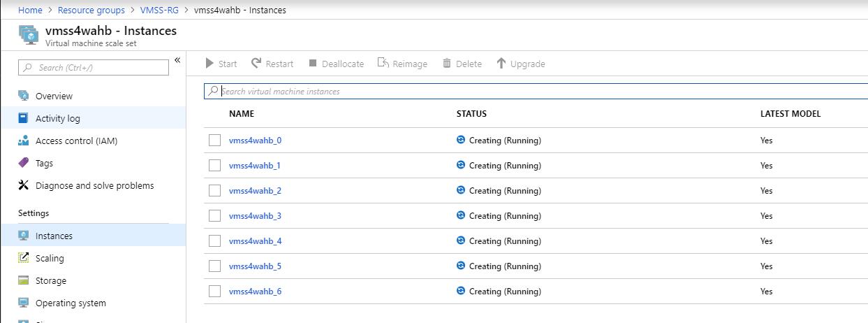This screenshot has width=868, height=323.
Task: Check the box for vmss4wahb_1
Action: click(x=214, y=165)
